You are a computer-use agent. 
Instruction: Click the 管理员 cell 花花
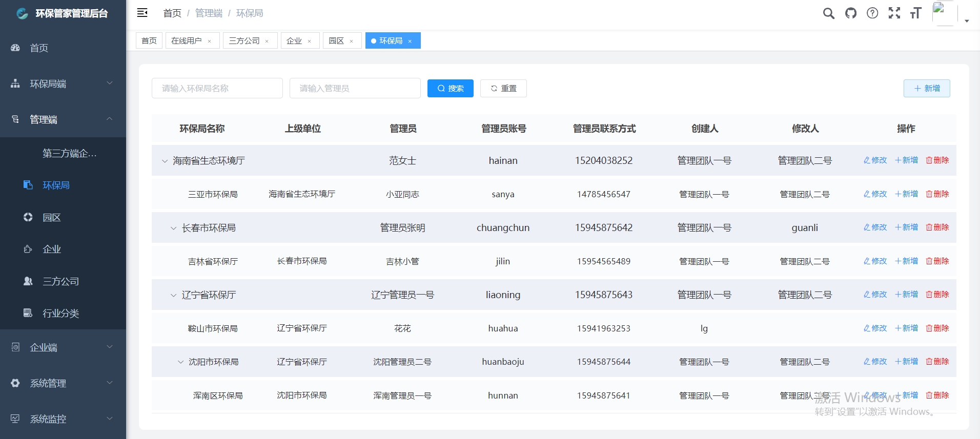[402, 328]
